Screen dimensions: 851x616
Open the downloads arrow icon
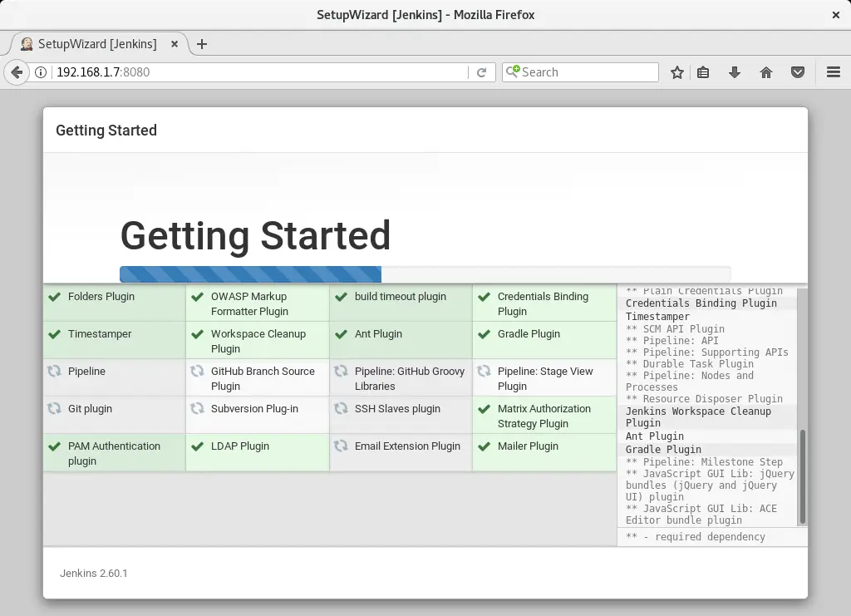[x=735, y=72]
